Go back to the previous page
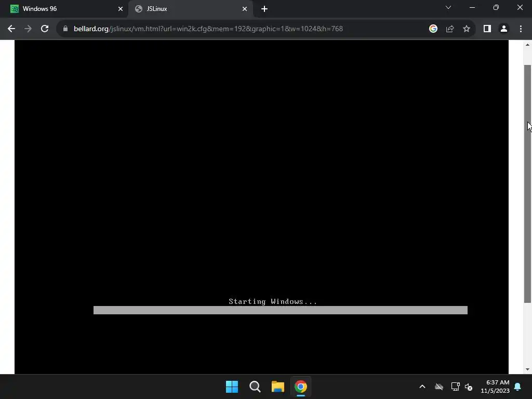The width and height of the screenshot is (532, 399). coord(11,29)
